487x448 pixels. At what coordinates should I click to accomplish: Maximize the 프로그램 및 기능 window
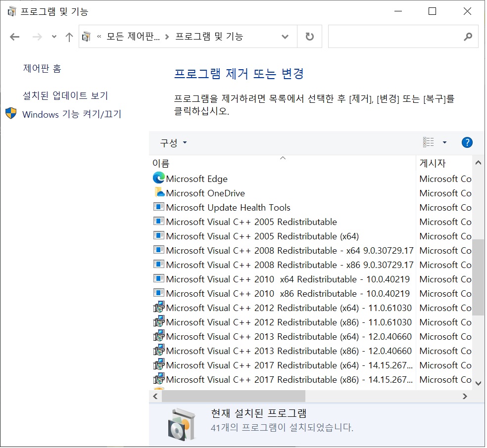[432, 11]
